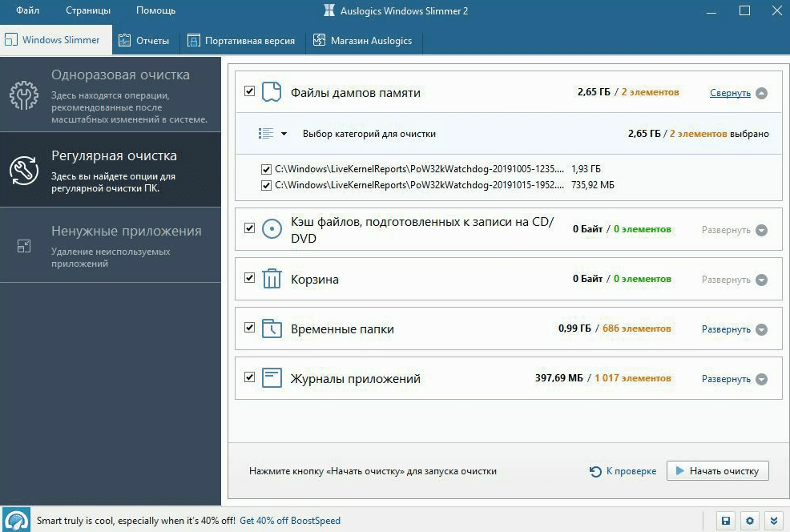The height and width of the screenshot is (532, 790).
Task: Click the 0,99 ГБ size value
Action: click(574, 328)
